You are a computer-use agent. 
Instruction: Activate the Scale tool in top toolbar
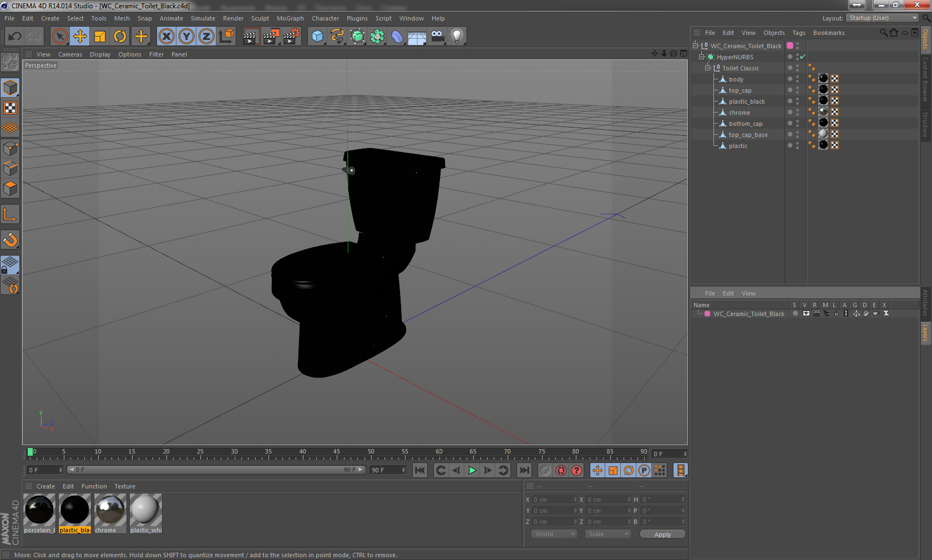pyautogui.click(x=100, y=37)
